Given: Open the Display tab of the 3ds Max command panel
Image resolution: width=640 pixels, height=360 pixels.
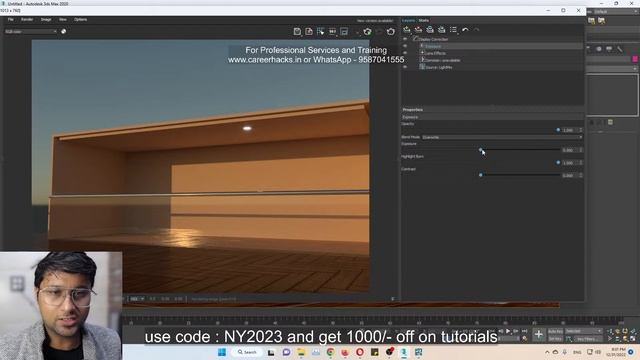Looking at the screenshot, I should 609,49.
